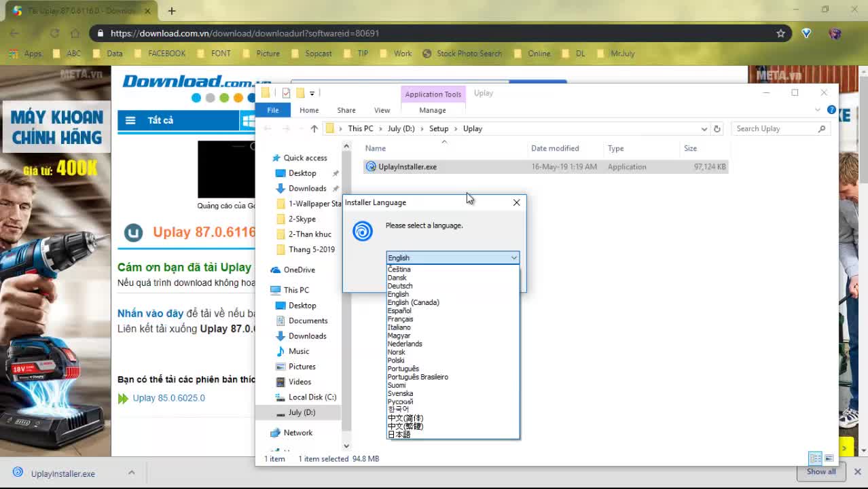Image resolution: width=868 pixels, height=489 pixels.
Task: Click Show all downloads button
Action: tap(821, 472)
